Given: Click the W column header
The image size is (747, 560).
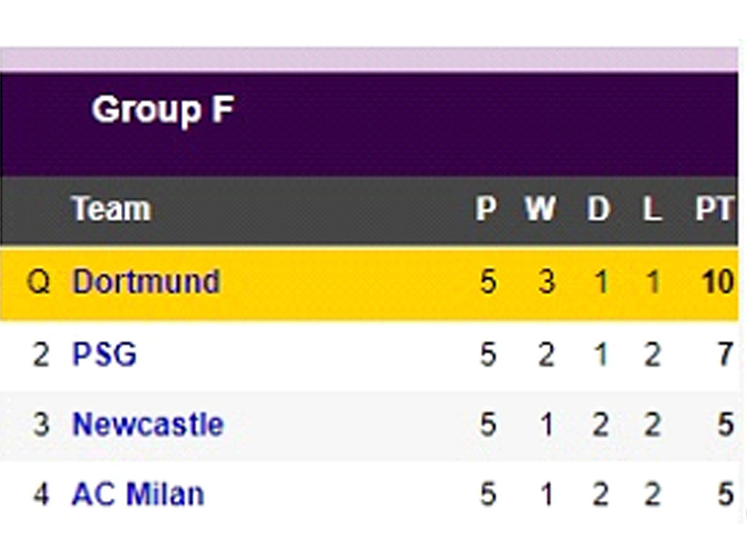Looking at the screenshot, I should (x=541, y=209).
